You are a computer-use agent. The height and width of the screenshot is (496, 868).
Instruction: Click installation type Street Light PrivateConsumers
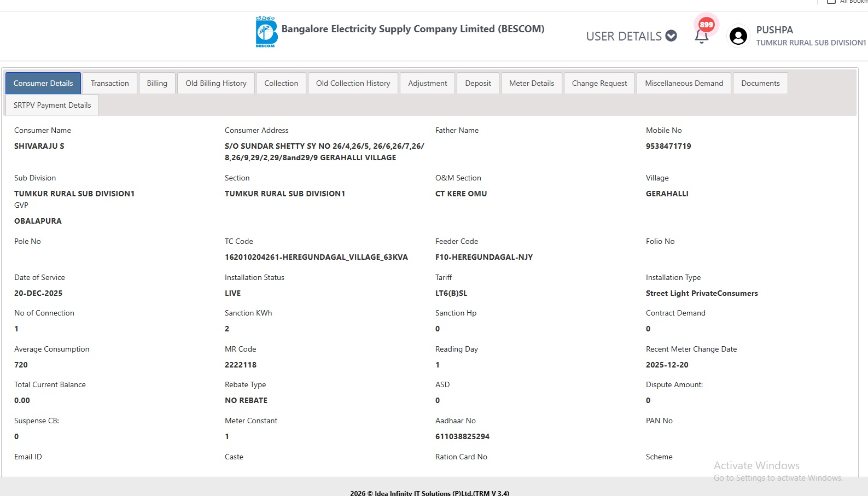tap(702, 293)
